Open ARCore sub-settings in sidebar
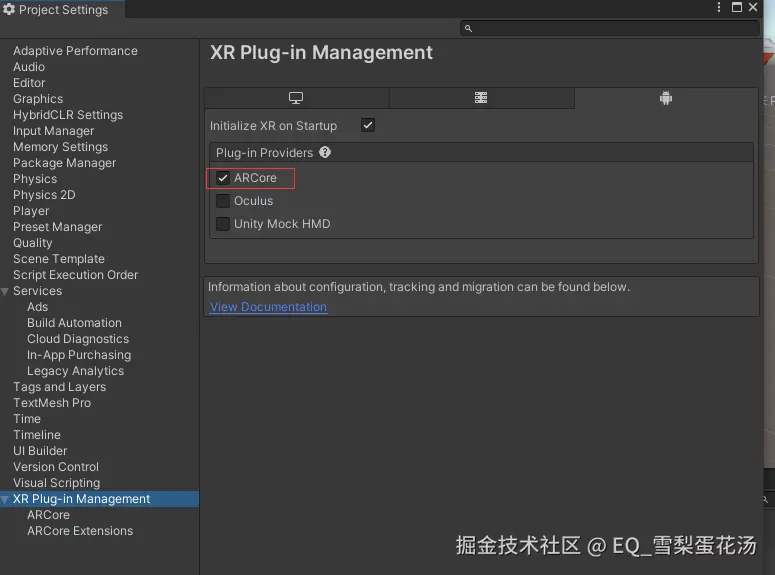The image size is (775, 575). (x=48, y=515)
